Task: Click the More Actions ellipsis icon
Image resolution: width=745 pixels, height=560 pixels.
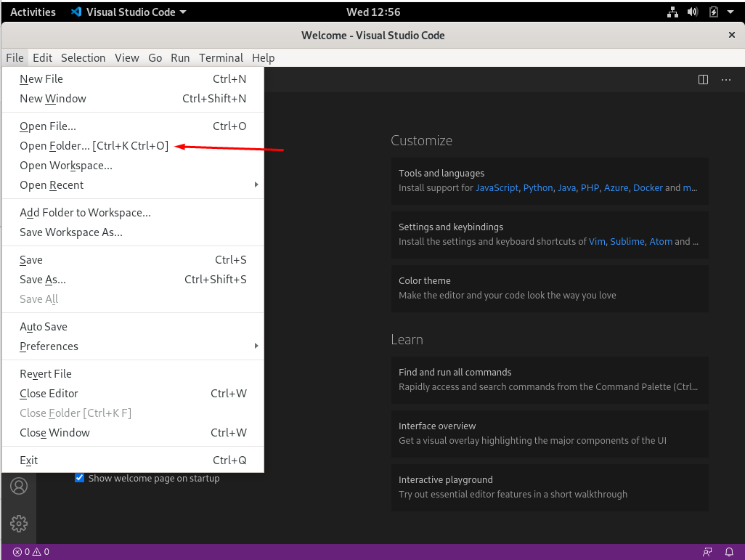Action: [x=726, y=80]
